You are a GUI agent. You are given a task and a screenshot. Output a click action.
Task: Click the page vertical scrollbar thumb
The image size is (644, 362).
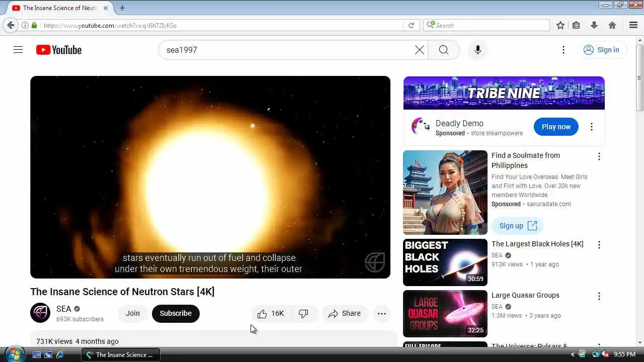(x=639, y=78)
